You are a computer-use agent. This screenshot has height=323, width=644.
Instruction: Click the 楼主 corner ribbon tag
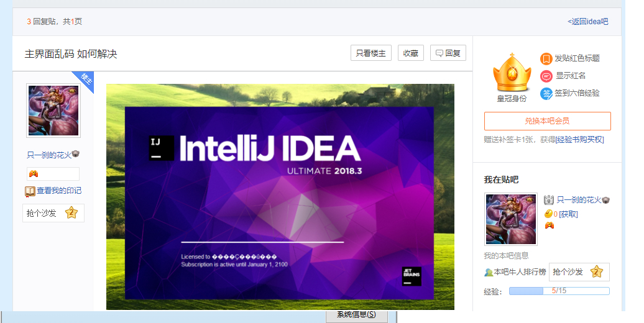pyautogui.click(x=85, y=80)
